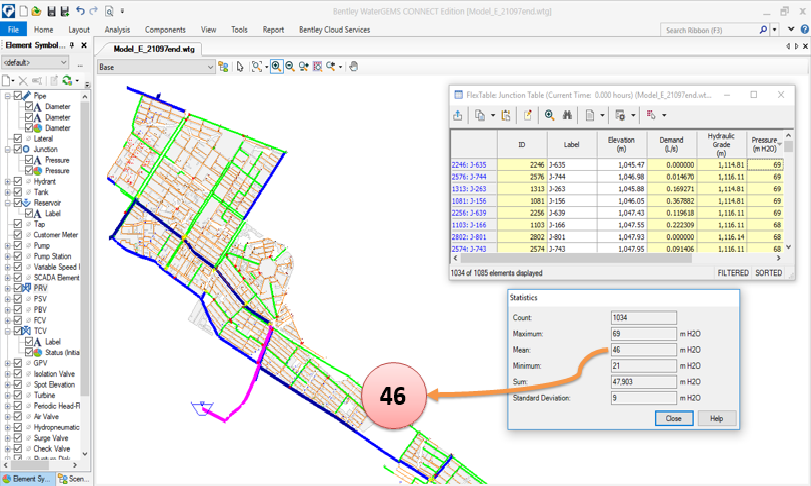Open the 1081: J-156 row link
The height and width of the screenshot is (486, 811).
pos(469,201)
